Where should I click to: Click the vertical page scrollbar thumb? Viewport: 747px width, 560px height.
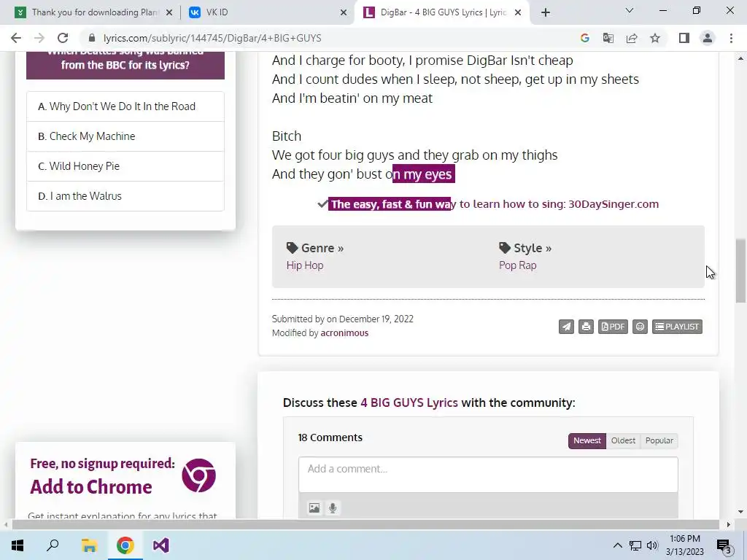(740, 271)
